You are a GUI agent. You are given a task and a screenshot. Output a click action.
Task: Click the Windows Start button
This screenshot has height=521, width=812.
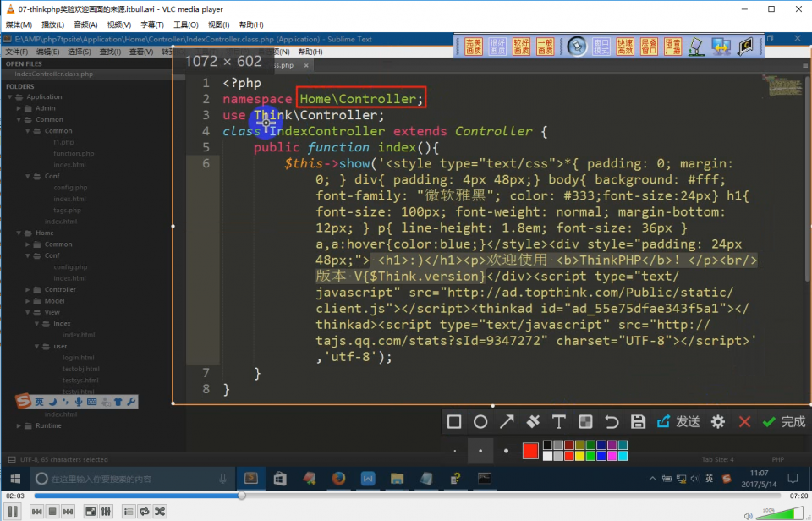(15, 479)
